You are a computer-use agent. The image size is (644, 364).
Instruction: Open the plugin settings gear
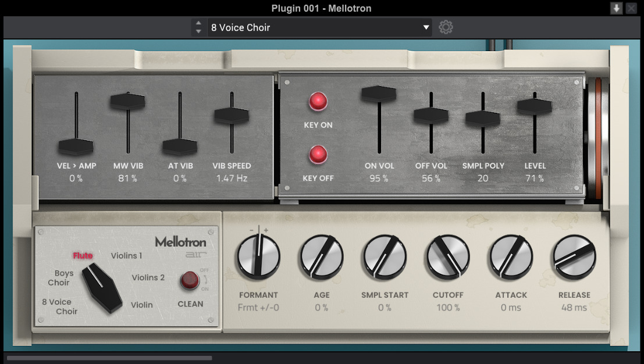tap(446, 27)
